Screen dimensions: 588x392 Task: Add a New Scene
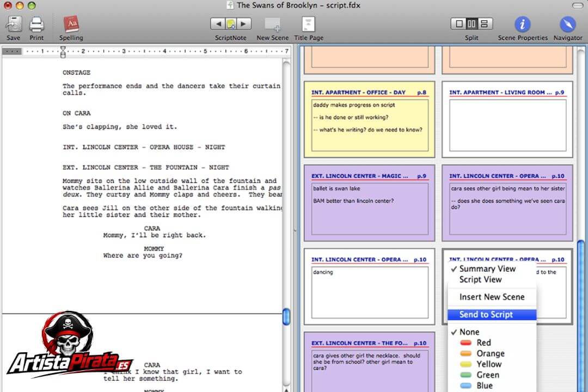(273, 24)
